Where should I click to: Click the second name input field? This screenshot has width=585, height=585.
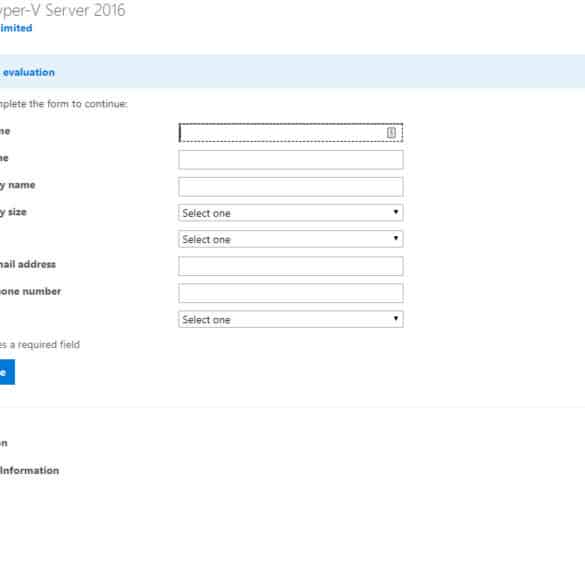(291, 160)
